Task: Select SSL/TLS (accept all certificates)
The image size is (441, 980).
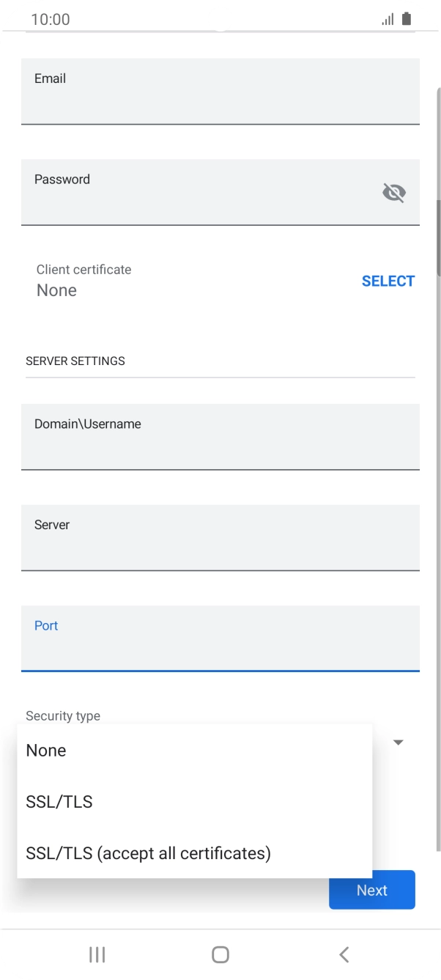Action: 149,852
